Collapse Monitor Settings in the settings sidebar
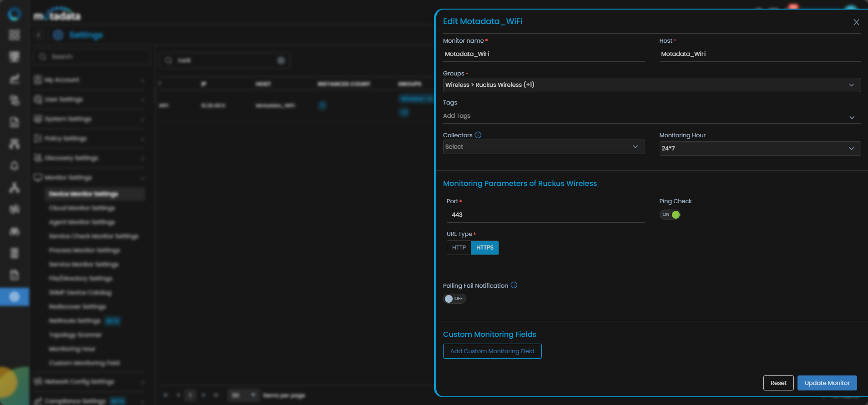 click(x=90, y=178)
